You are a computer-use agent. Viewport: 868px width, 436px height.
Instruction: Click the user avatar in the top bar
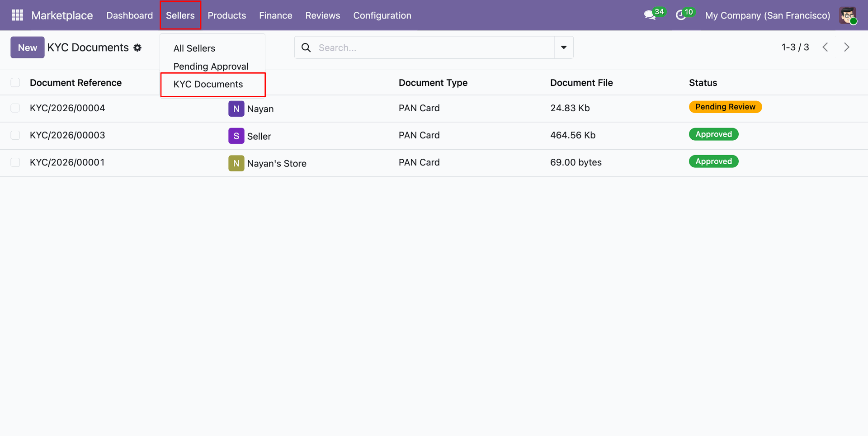point(848,15)
